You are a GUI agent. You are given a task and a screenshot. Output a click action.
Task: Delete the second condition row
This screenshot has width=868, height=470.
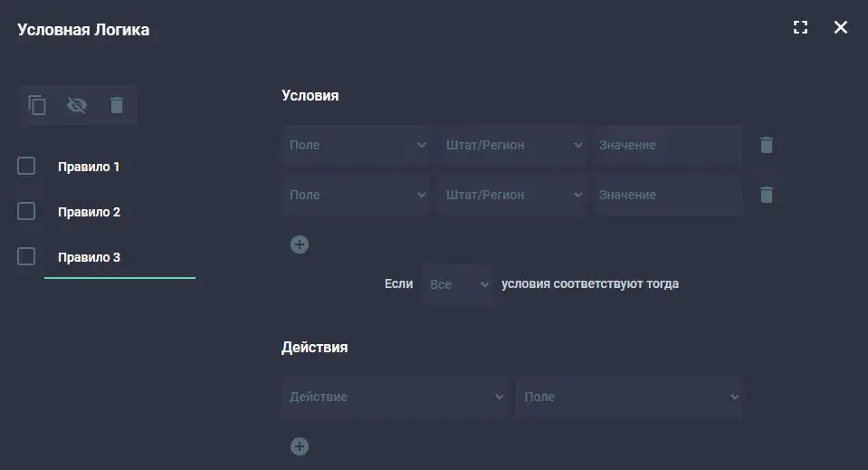pos(767,195)
